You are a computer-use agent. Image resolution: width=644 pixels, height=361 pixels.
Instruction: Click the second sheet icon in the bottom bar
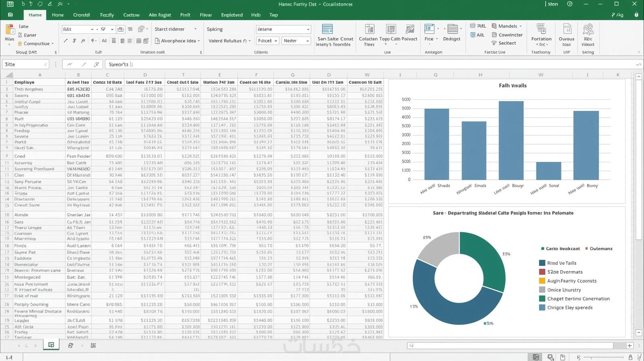(x=70, y=345)
